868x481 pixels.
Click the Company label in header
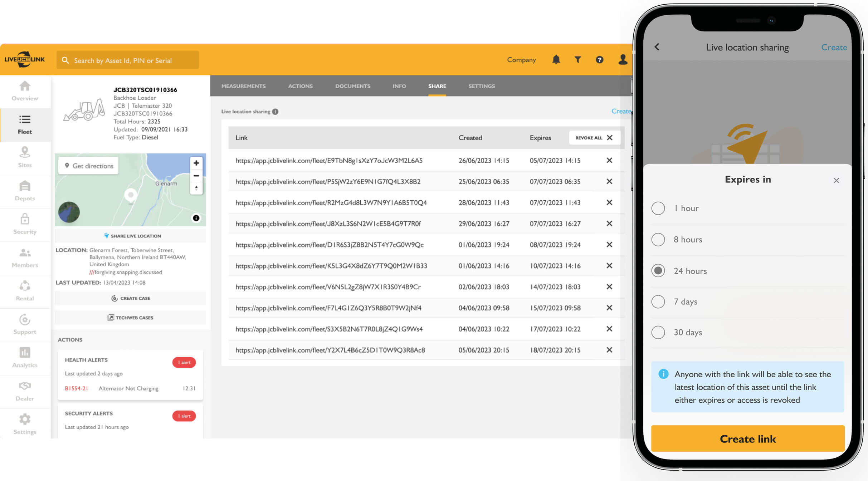point(521,60)
